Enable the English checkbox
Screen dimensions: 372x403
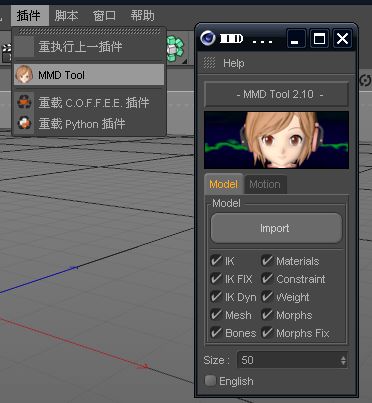click(210, 380)
